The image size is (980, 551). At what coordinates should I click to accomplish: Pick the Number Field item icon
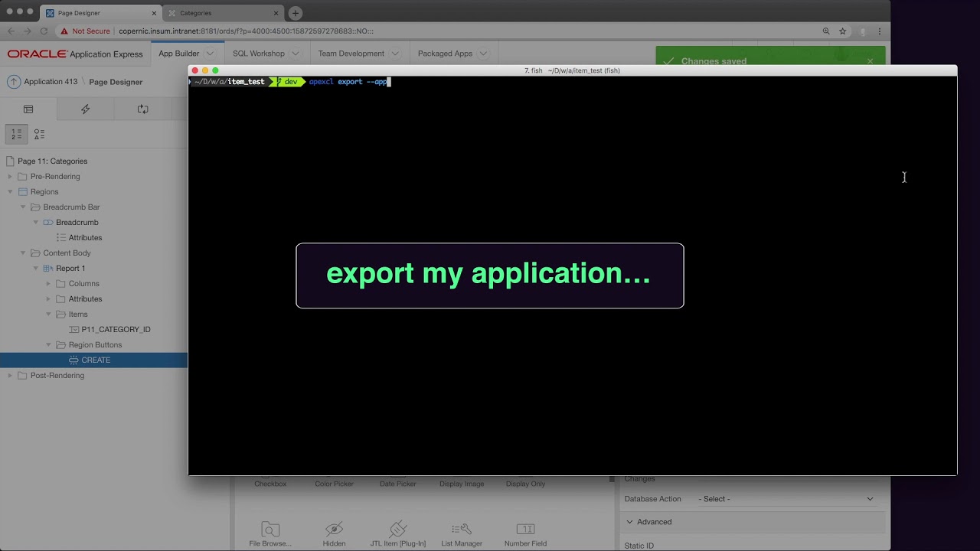(x=525, y=529)
